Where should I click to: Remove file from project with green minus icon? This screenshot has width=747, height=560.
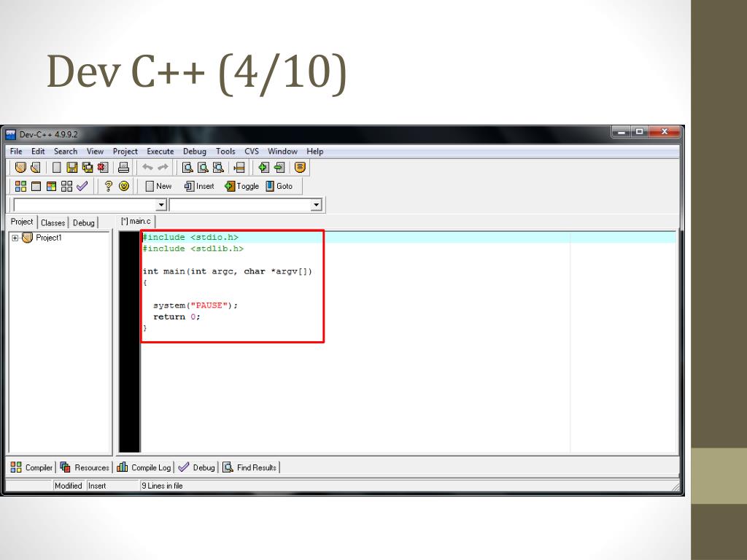[x=279, y=167]
